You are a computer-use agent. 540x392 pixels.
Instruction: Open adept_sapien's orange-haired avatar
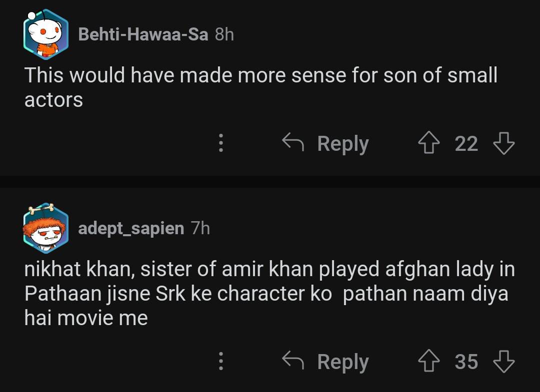pos(45,228)
